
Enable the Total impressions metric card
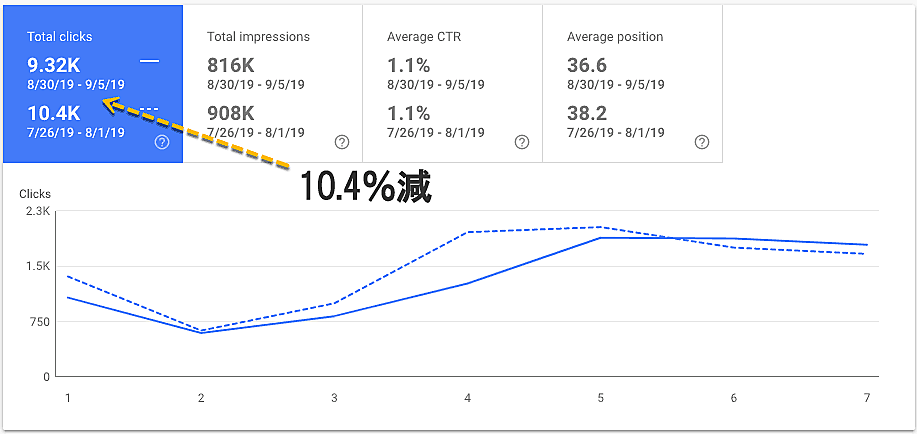click(x=272, y=36)
